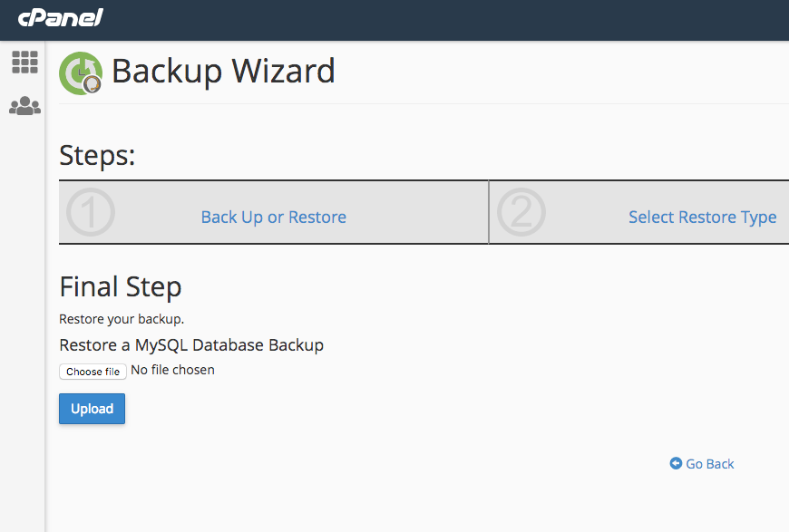Click the Go Back link text
The image size is (789, 532).
tap(710, 464)
